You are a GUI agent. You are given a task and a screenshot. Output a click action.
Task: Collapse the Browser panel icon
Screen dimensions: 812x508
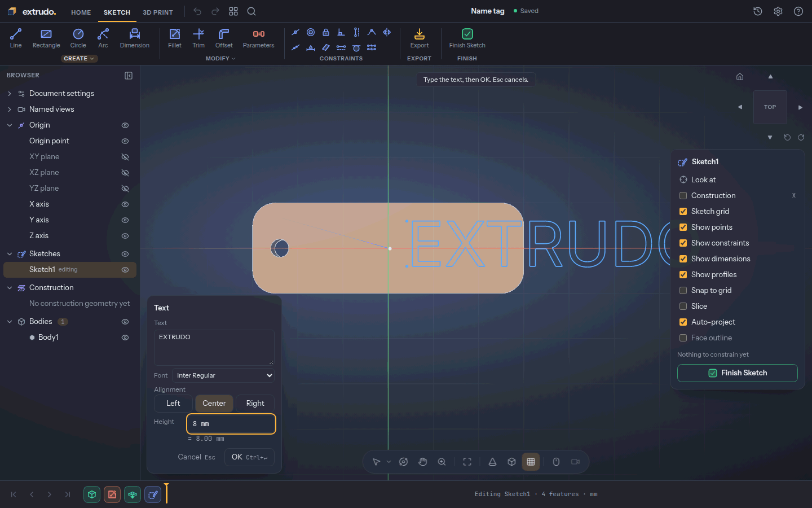[x=129, y=76]
